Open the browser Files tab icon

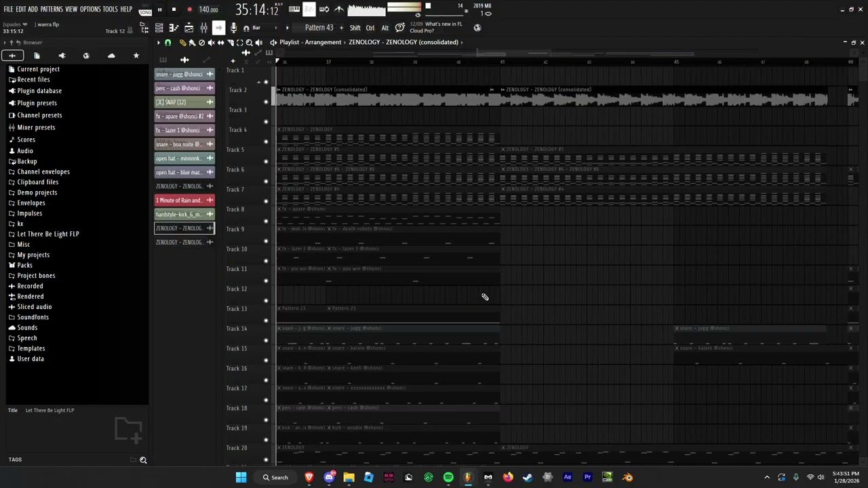pyautogui.click(x=37, y=56)
